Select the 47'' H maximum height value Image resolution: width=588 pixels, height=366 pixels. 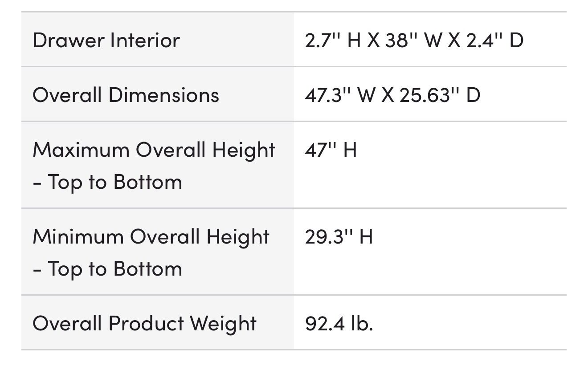(331, 150)
